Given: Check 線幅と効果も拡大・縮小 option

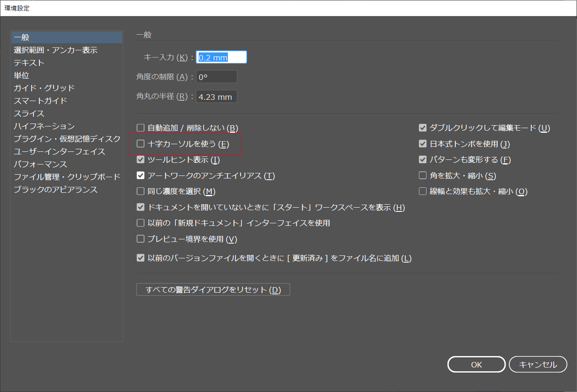Looking at the screenshot, I should pos(423,192).
